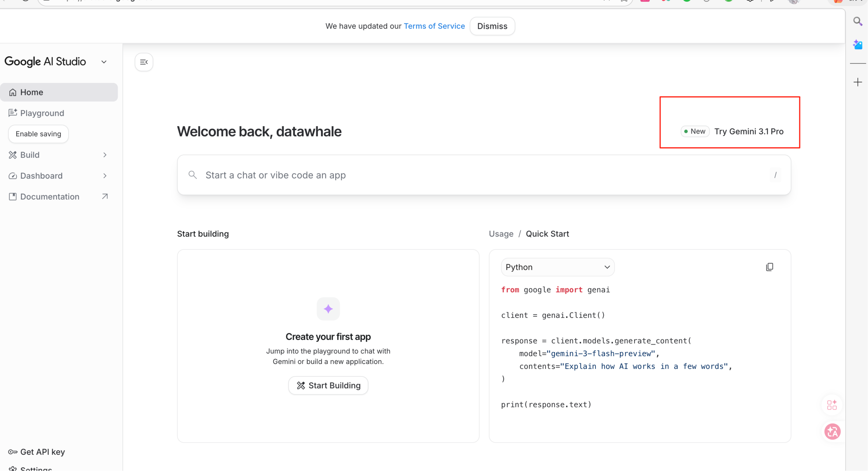
Task: Open the external link arrow beside Documentation
Action: 105,197
